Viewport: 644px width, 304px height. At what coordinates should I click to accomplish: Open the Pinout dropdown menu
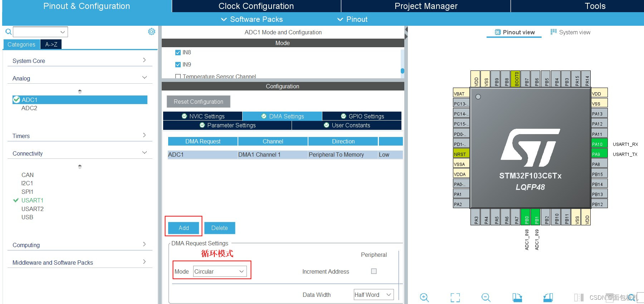352,19
